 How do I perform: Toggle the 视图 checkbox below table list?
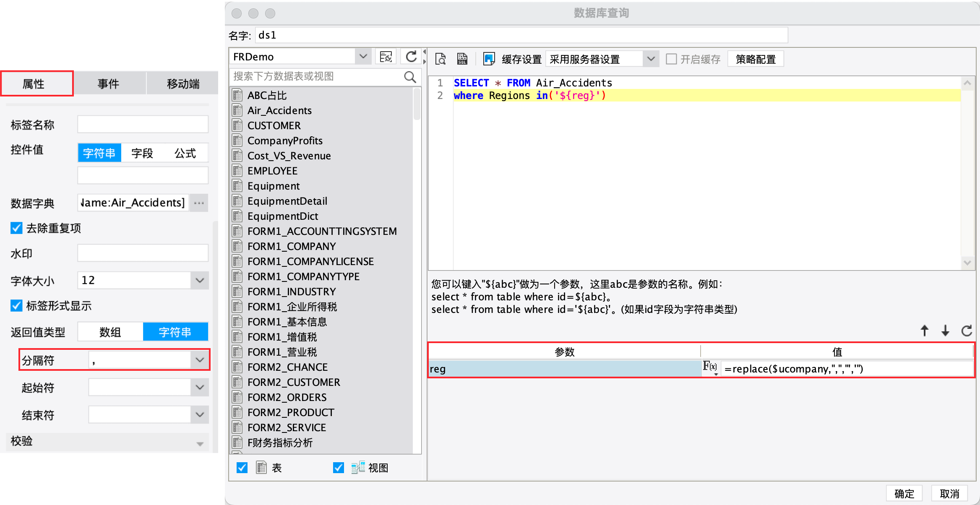point(338,468)
